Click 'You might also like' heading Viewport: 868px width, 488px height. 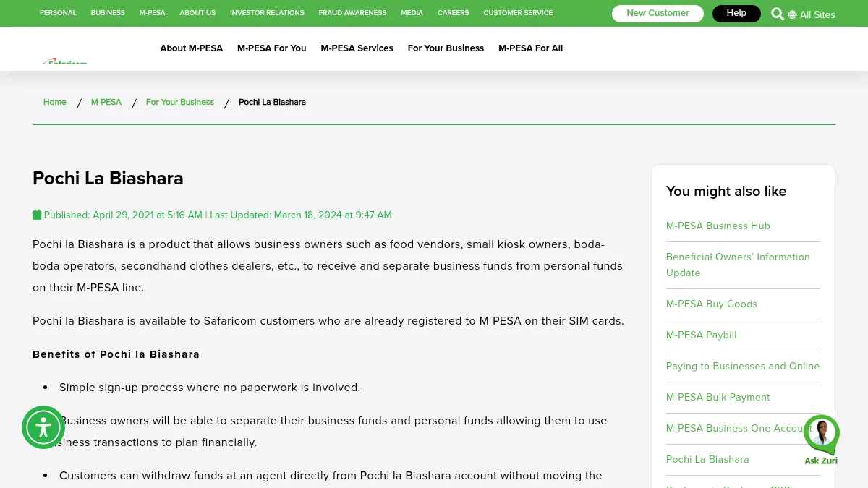[x=726, y=191]
